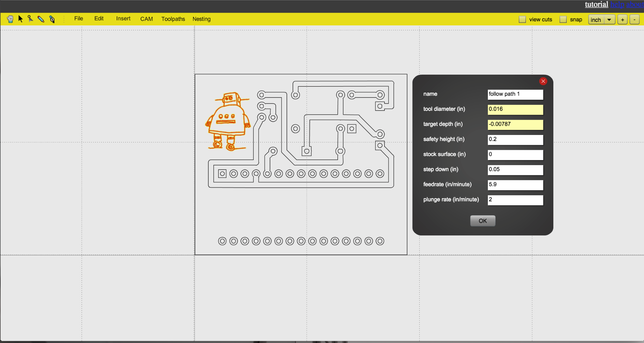Open the Toolpaths menu
644x343 pixels.
tap(173, 19)
